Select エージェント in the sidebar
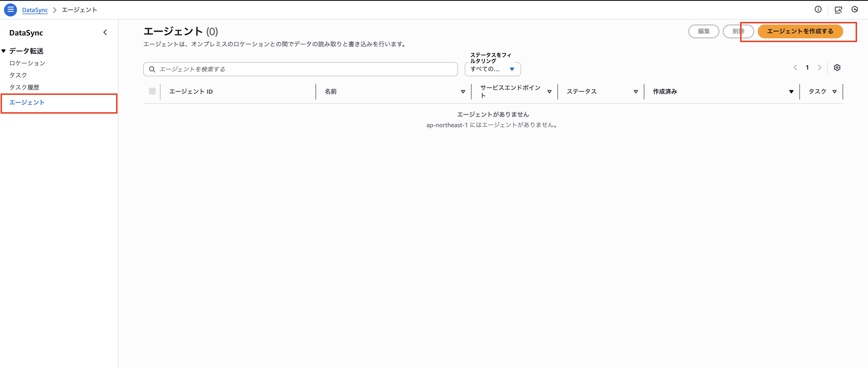This screenshot has width=868, height=368. pyautogui.click(x=27, y=102)
